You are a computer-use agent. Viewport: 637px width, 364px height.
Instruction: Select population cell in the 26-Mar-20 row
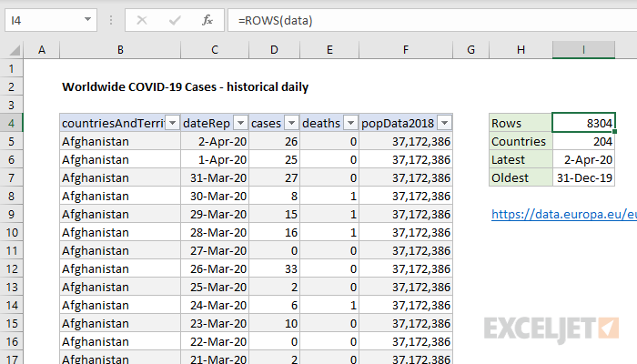pyautogui.click(x=406, y=269)
